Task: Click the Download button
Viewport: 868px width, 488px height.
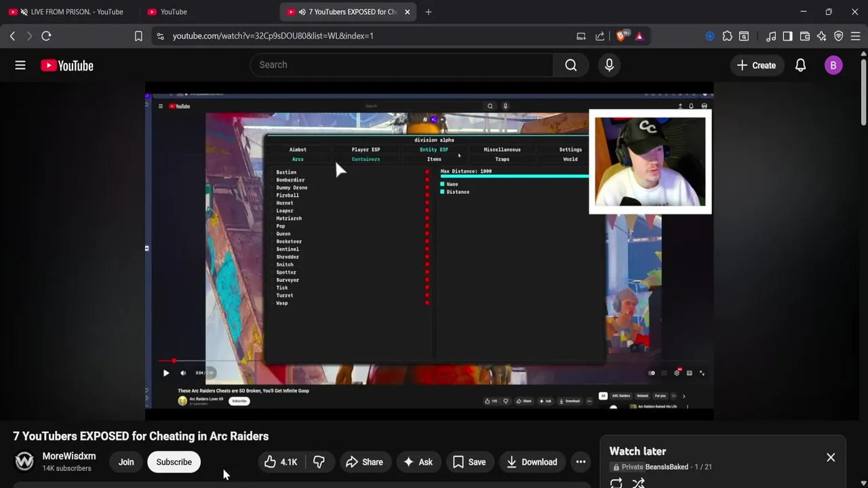Action: [532, 462]
